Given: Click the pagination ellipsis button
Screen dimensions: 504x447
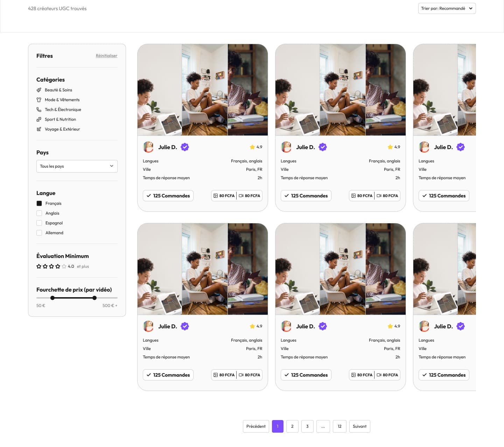Looking at the screenshot, I should tap(323, 426).
